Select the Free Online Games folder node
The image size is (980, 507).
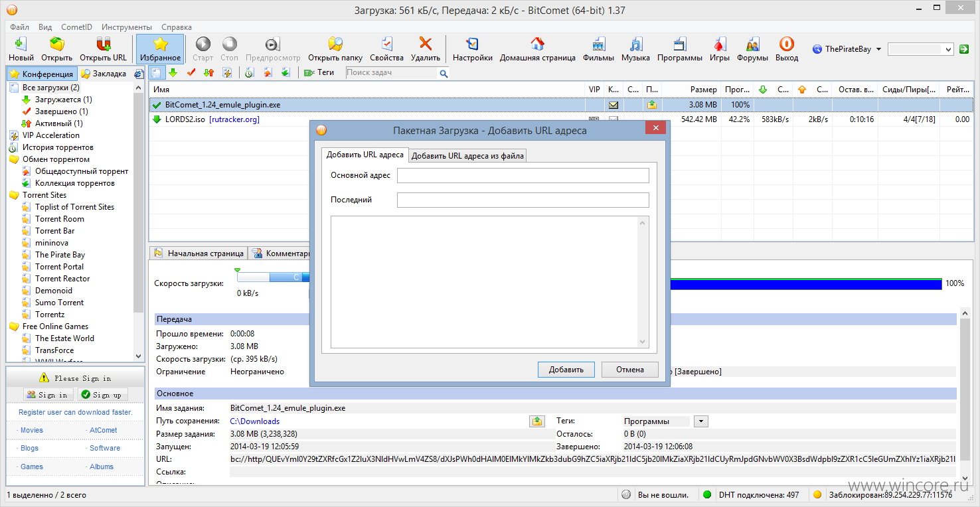[48, 326]
